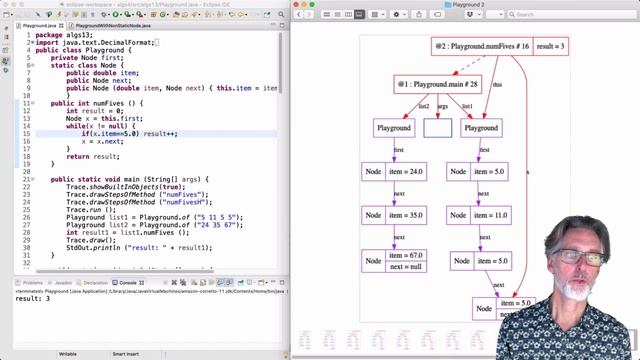Screen dimensions: 640x360
Task: Click the 'result: 3' console output text
Action: tap(33, 299)
